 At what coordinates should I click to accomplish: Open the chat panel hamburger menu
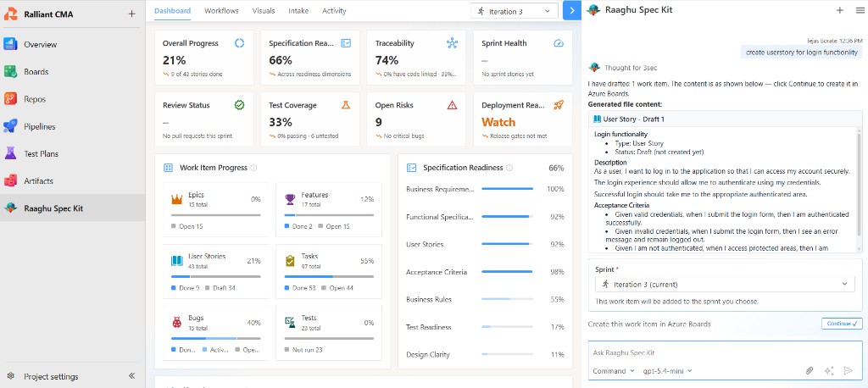coord(860,10)
